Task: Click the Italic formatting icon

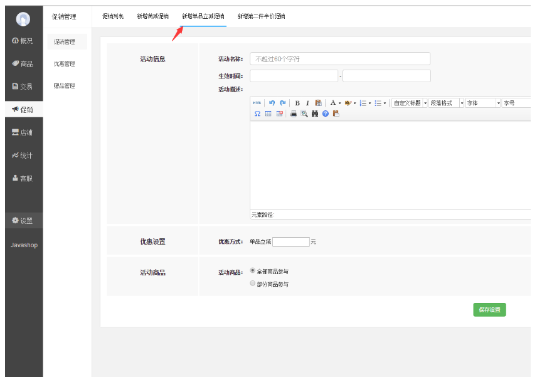Action: 307,103
